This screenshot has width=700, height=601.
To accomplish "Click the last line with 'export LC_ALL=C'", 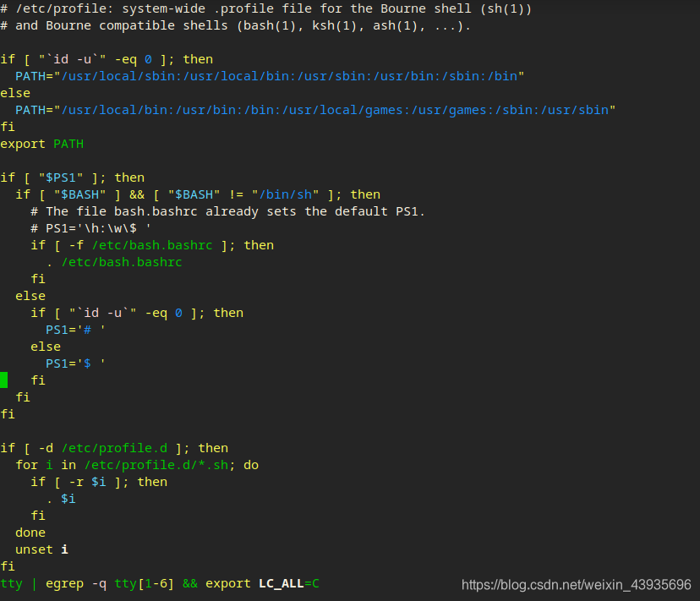I will click(x=160, y=584).
